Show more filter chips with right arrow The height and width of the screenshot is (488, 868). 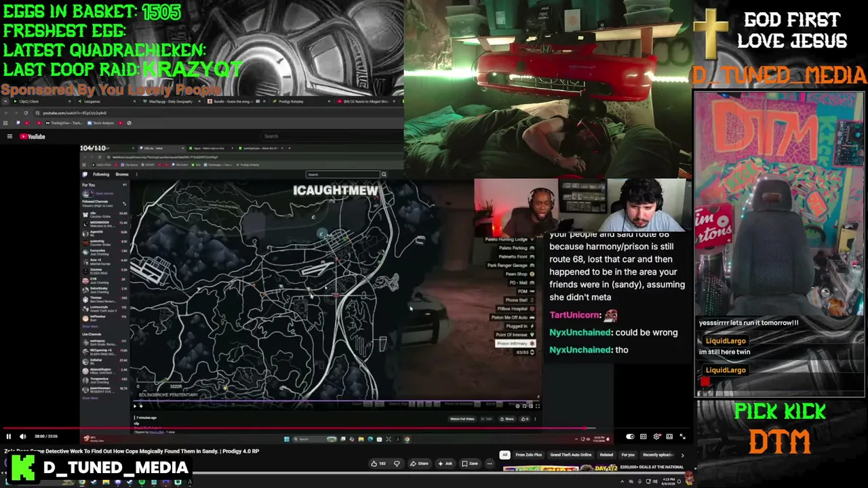(x=682, y=455)
